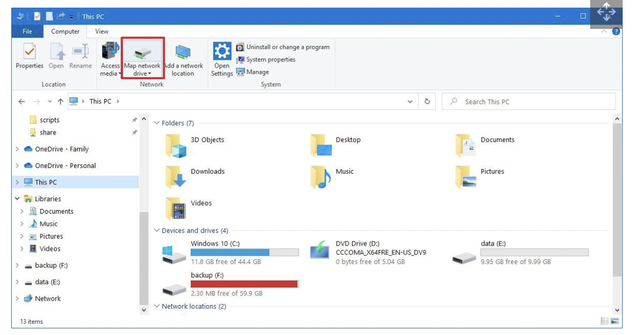Collapse the Devices and drives group
This screenshot has height=335, width=644.
(x=157, y=231)
